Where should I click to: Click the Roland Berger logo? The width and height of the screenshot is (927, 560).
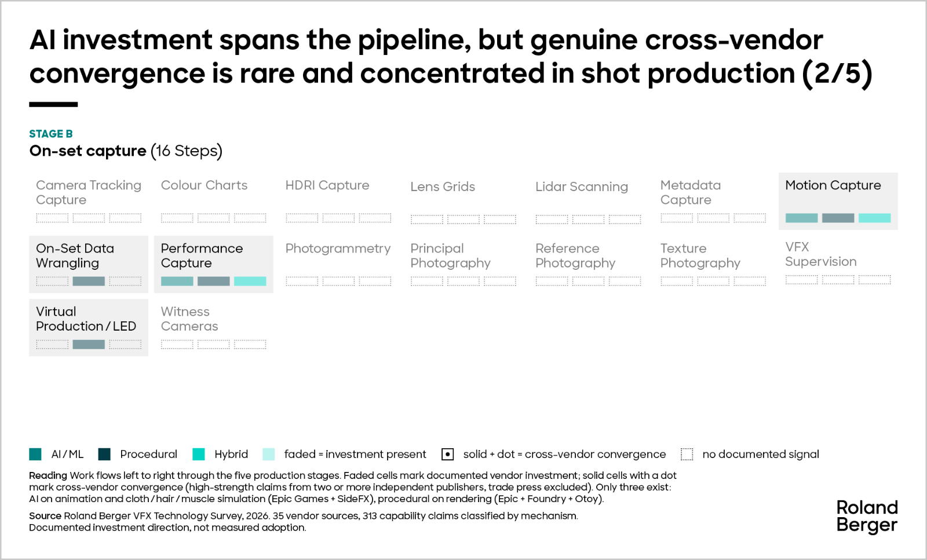(867, 516)
